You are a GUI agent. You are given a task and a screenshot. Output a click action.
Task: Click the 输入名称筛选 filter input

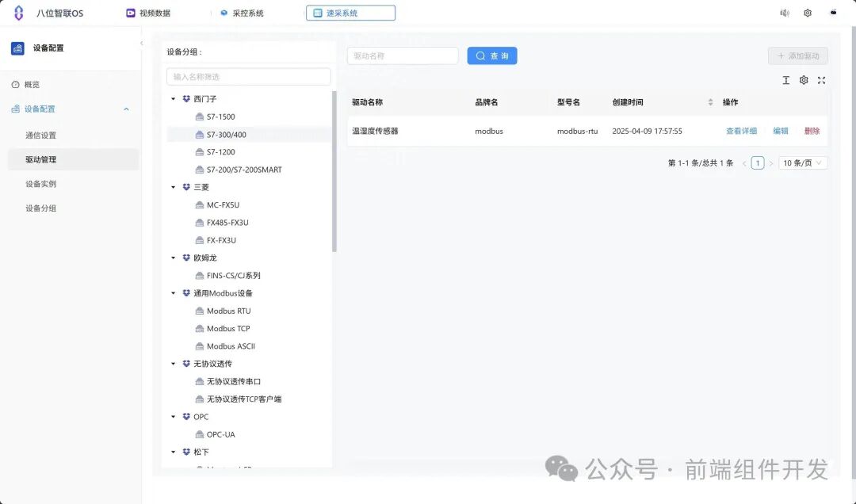[248, 77]
